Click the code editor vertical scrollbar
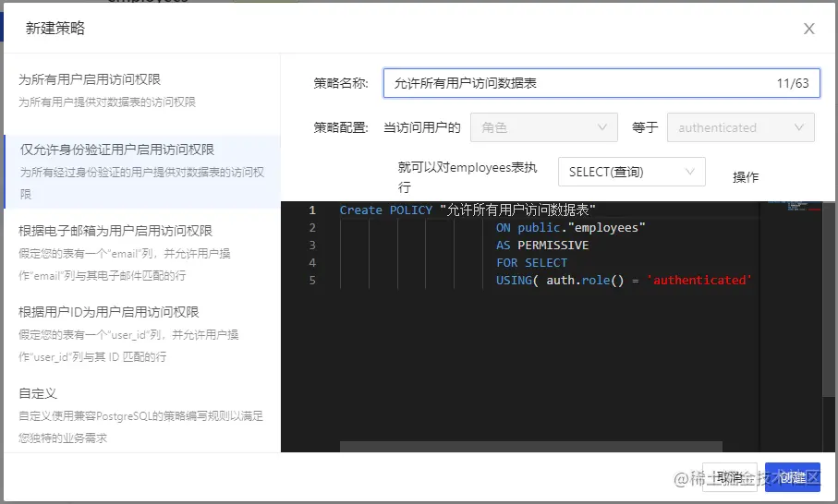 (829, 299)
